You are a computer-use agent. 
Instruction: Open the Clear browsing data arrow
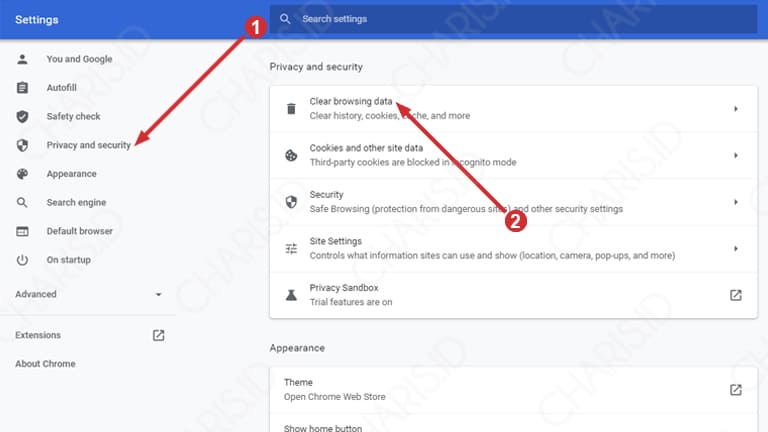tap(736, 109)
